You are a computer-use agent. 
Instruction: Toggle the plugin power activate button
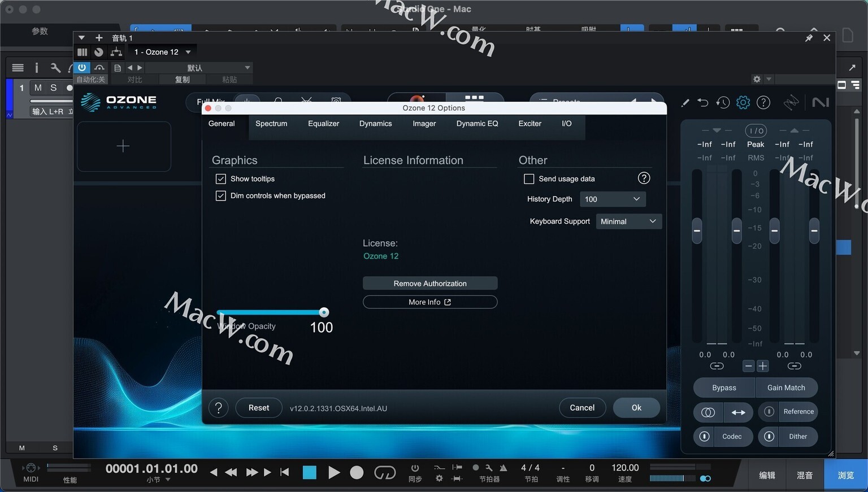point(82,68)
